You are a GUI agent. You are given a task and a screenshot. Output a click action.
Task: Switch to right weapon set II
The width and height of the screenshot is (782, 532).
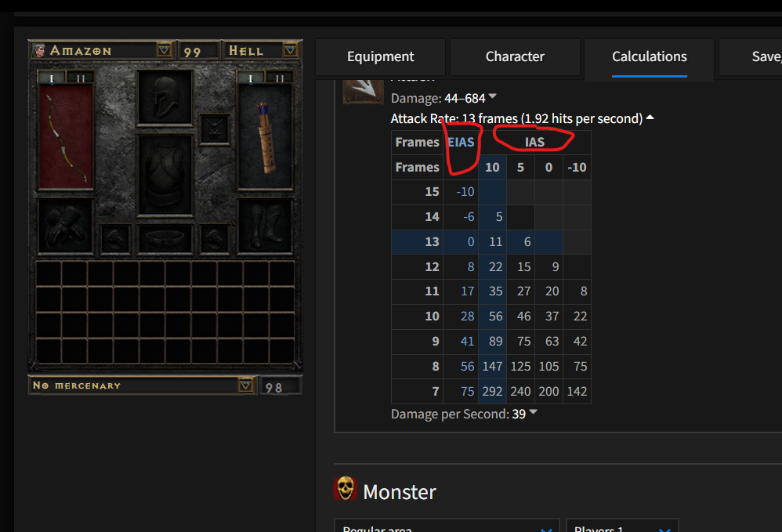[x=279, y=78]
